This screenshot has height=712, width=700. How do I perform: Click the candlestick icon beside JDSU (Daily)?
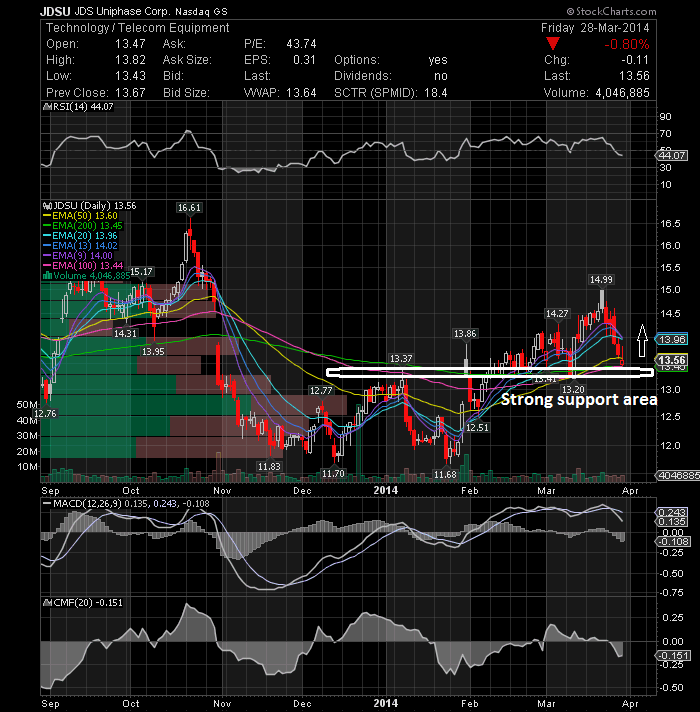tap(48, 206)
